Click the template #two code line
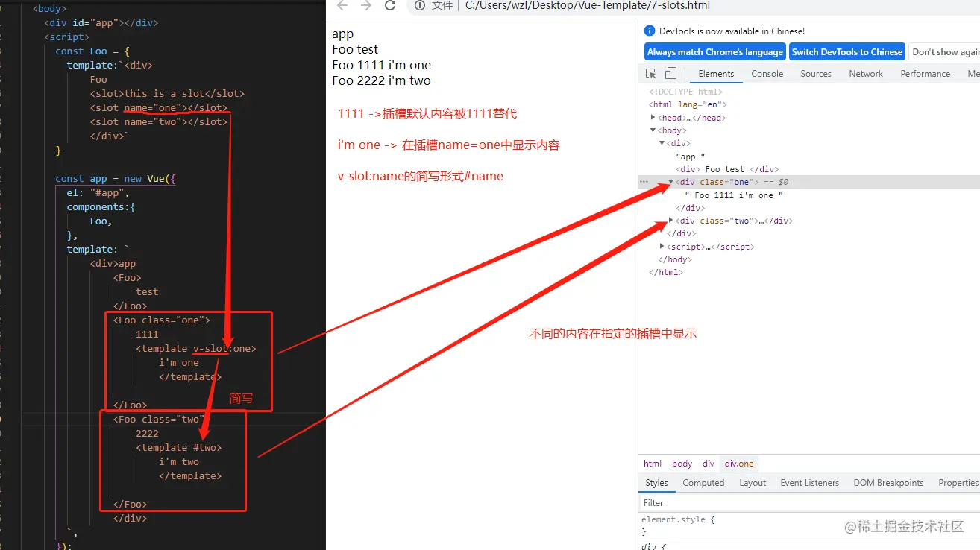Image resolution: width=980 pixels, height=550 pixels. pyautogui.click(x=179, y=448)
